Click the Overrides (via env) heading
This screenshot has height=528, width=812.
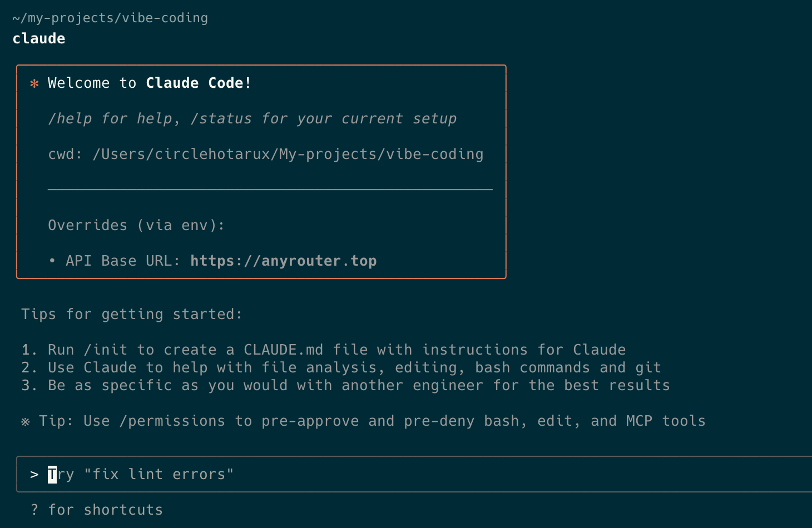pos(136,225)
